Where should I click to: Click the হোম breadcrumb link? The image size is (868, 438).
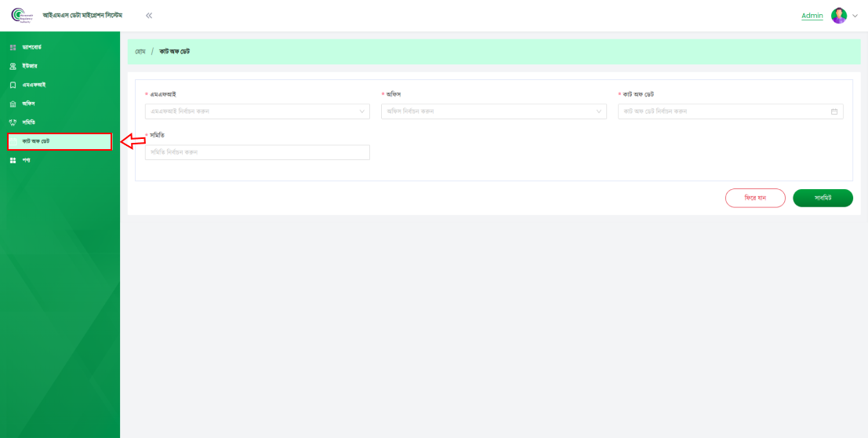(x=140, y=51)
